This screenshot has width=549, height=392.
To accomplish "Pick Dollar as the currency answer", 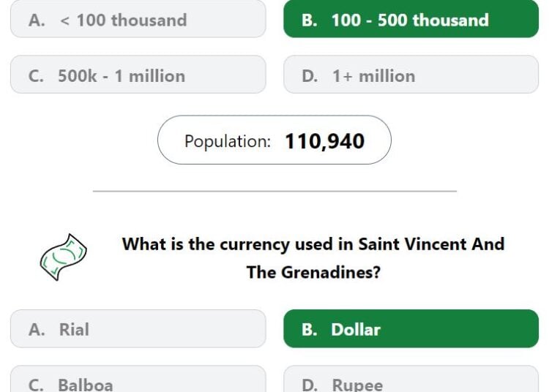I will tap(411, 328).
